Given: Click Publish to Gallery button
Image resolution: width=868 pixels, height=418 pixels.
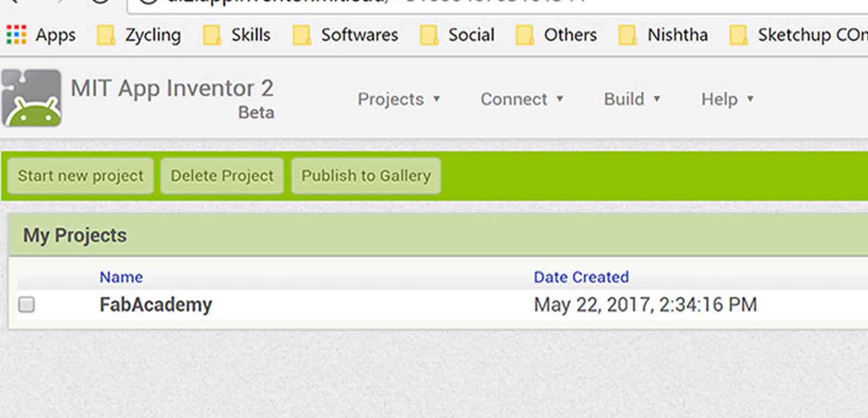Looking at the screenshot, I should (366, 176).
